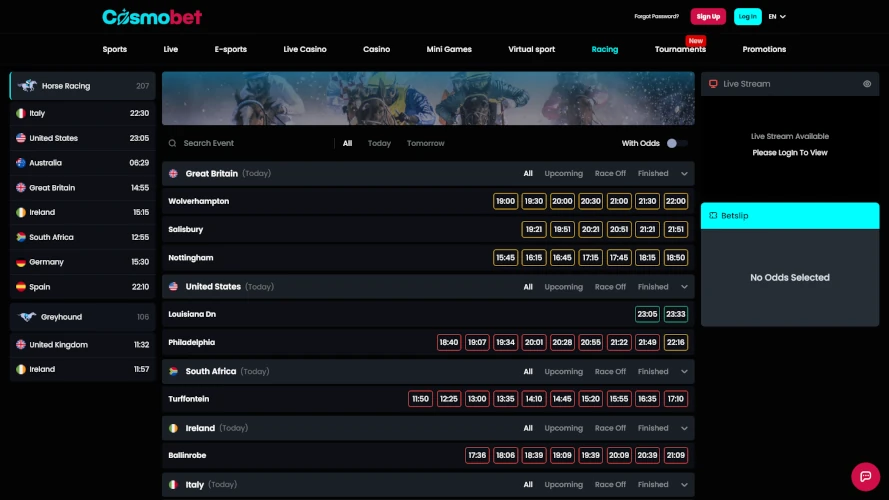Open the Live menu item
The width and height of the screenshot is (889, 500).
pos(171,49)
